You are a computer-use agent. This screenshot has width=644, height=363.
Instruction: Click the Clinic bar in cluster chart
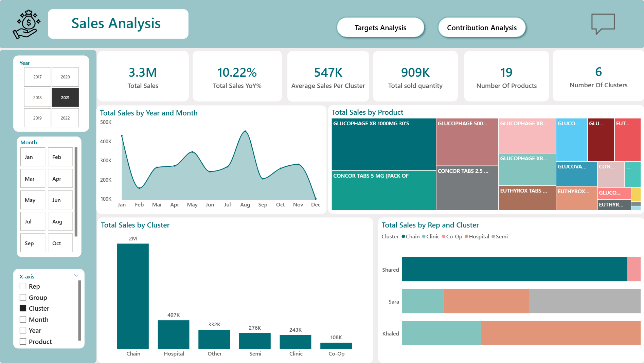tap(296, 342)
